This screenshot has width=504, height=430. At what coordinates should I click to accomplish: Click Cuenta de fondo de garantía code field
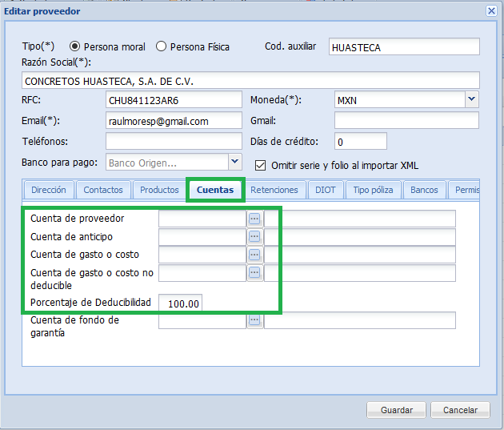202,320
